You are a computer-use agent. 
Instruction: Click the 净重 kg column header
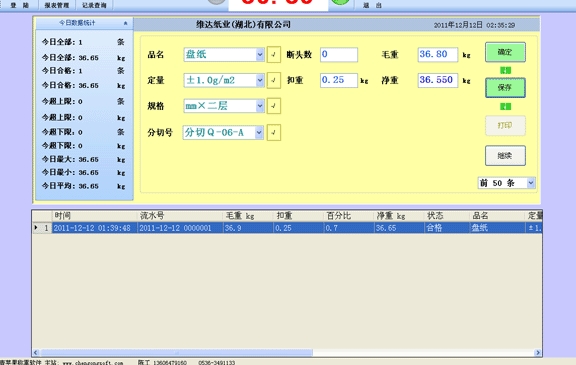[399, 216]
